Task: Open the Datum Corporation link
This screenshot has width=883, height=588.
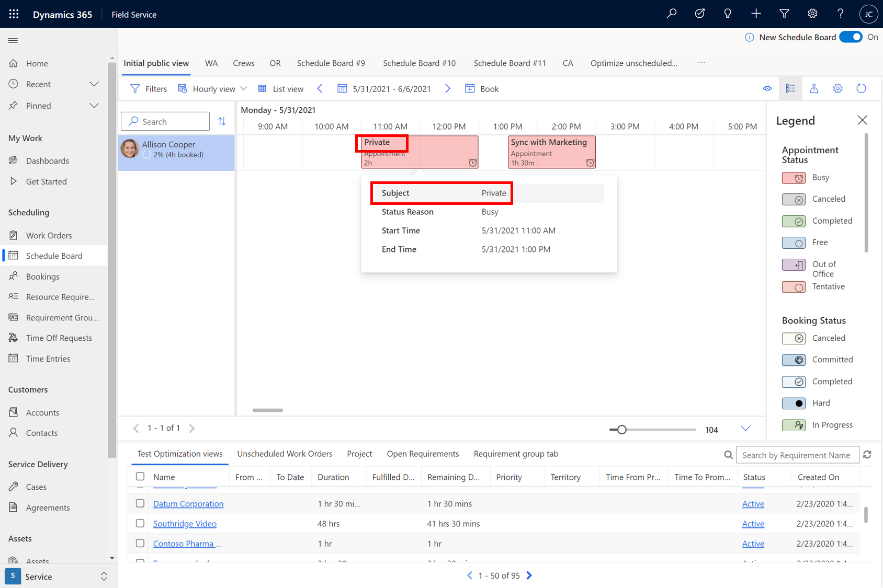Action: tap(188, 504)
